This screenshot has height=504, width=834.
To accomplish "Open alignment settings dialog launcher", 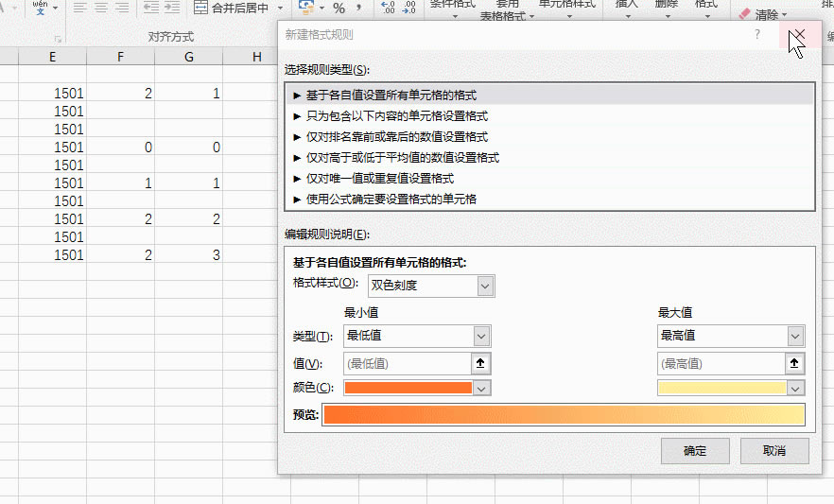I will tap(58, 39).
